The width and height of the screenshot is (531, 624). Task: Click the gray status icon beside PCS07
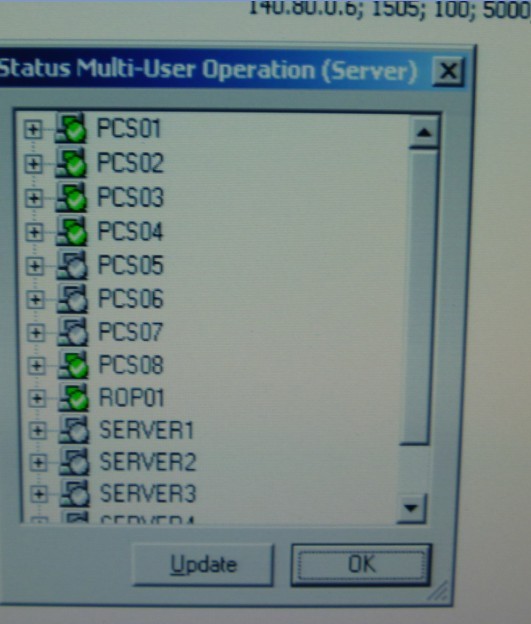[74, 331]
